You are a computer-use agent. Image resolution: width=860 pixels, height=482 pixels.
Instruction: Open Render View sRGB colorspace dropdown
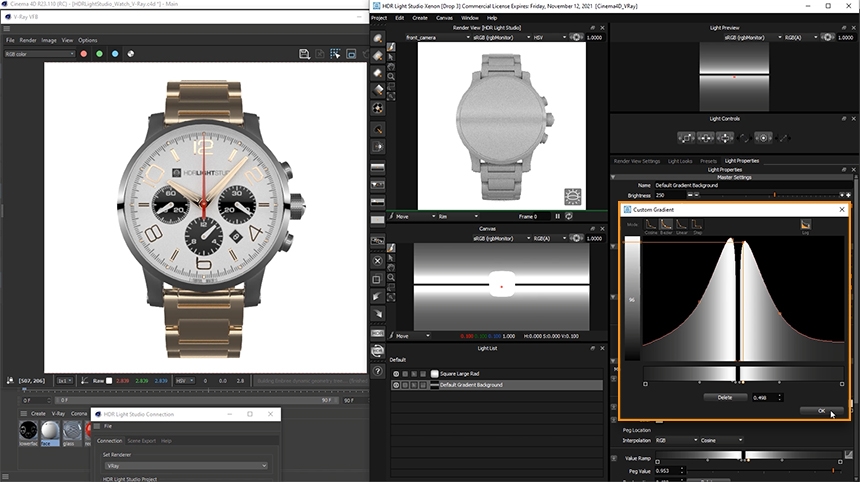coord(501,37)
